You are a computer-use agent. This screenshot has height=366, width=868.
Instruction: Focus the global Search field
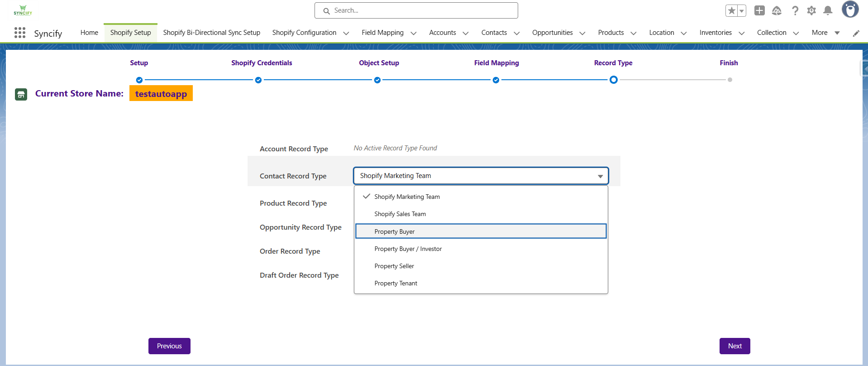click(416, 10)
